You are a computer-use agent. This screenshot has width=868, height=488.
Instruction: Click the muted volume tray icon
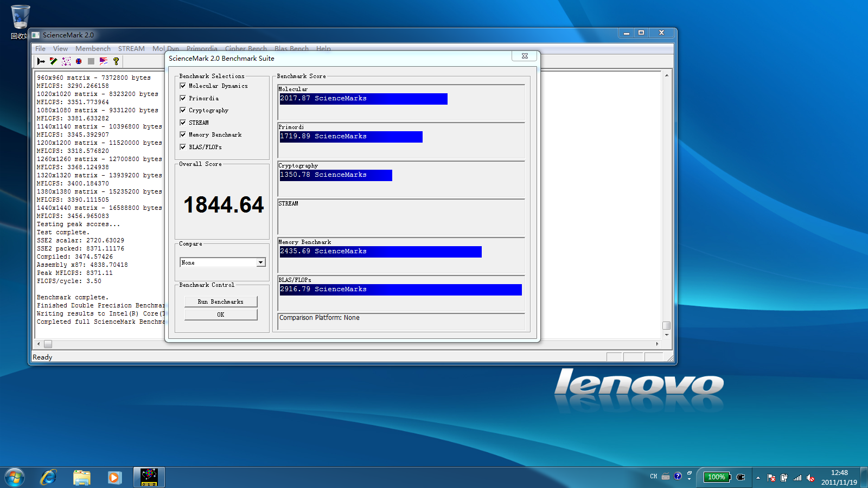point(810,478)
